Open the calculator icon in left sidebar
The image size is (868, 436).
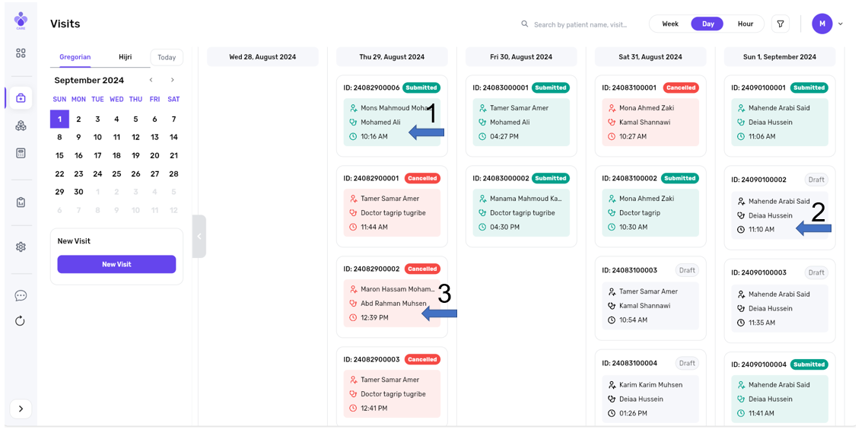[x=21, y=153]
